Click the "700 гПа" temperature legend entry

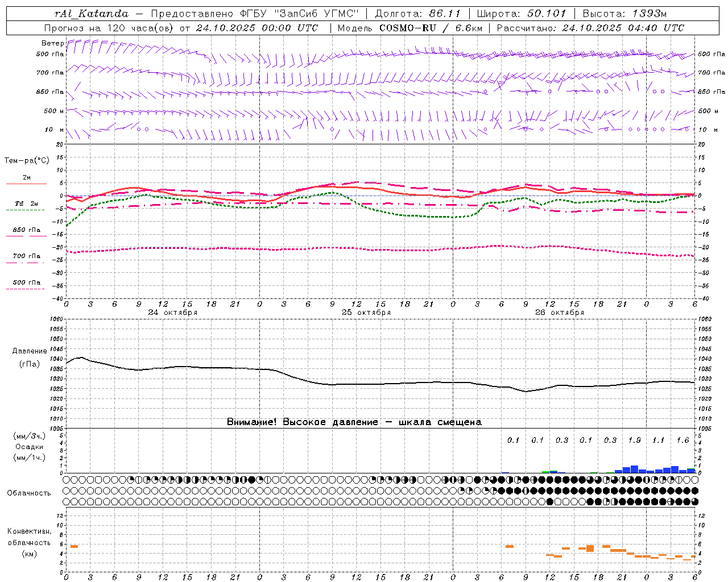pos(27,256)
